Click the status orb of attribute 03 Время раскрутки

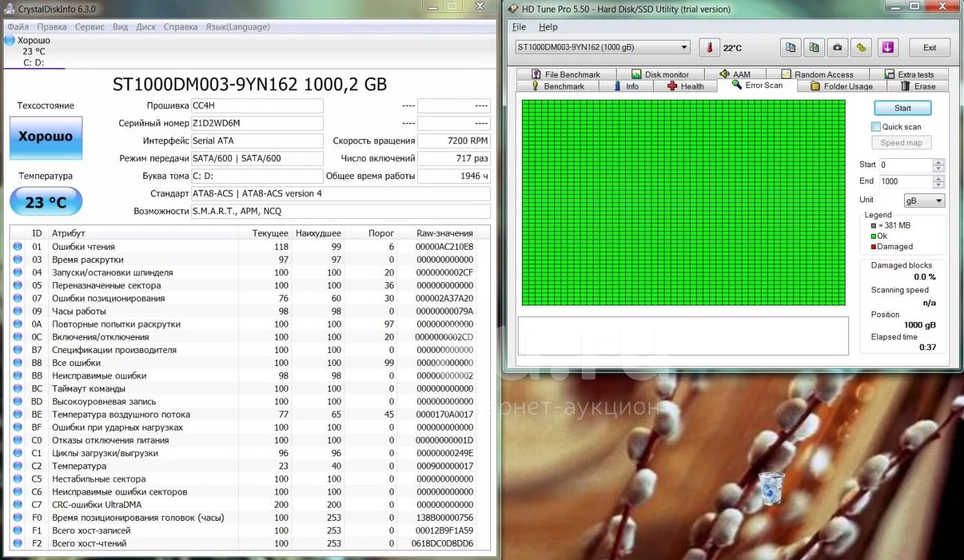[x=18, y=259]
